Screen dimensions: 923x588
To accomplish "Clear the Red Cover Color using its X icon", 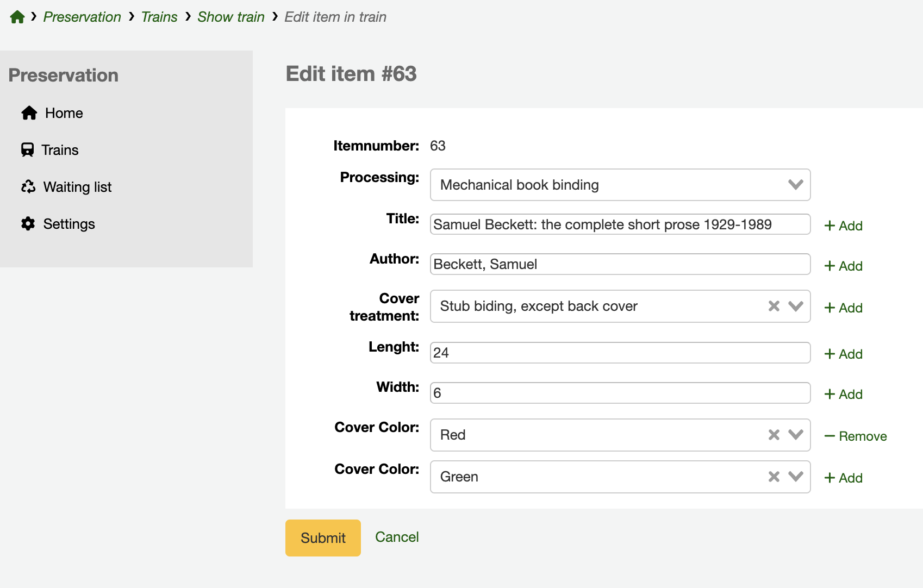I will click(x=773, y=435).
